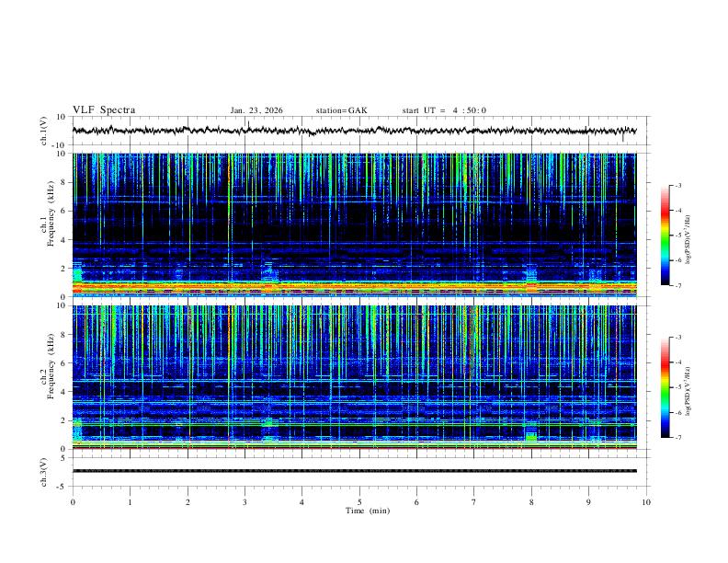Click the "ch.1(V)" axis label
This screenshot has height=563, width=728.
[44, 131]
